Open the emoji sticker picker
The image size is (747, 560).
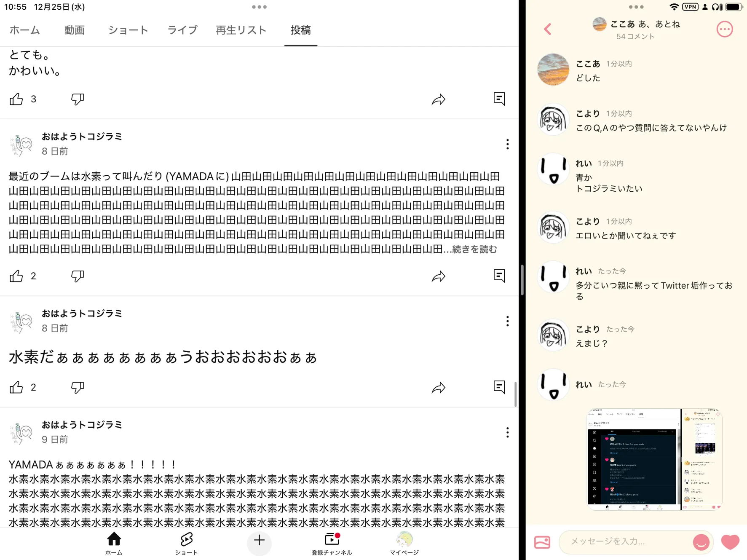[701, 542]
